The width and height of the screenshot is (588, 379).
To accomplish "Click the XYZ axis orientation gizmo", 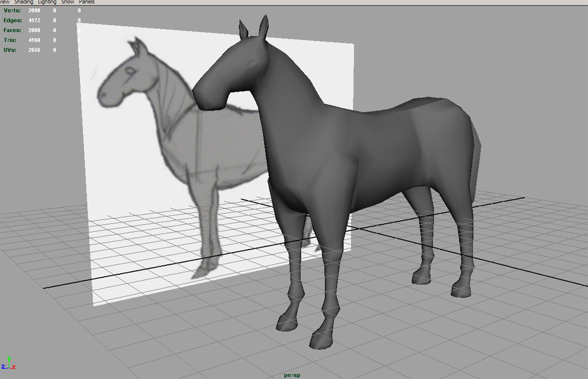I will [x=8, y=363].
